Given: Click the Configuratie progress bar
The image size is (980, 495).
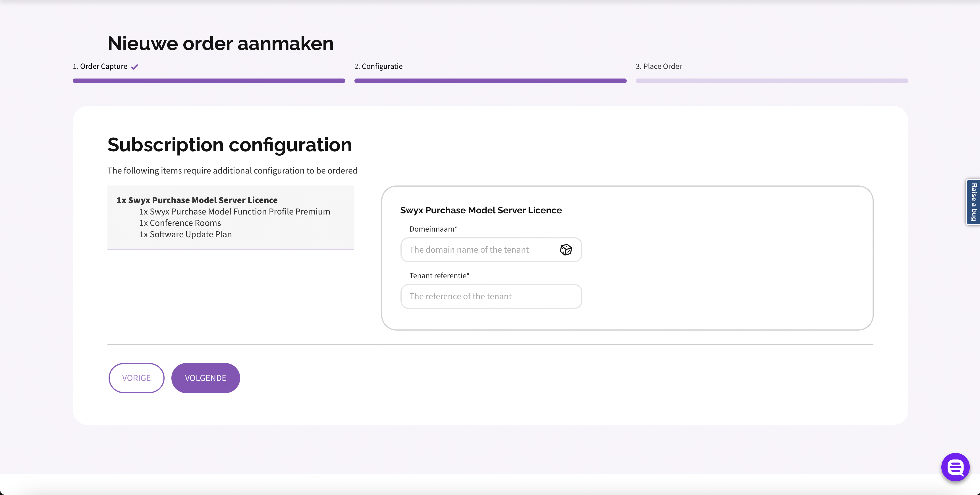Looking at the screenshot, I should coord(490,81).
